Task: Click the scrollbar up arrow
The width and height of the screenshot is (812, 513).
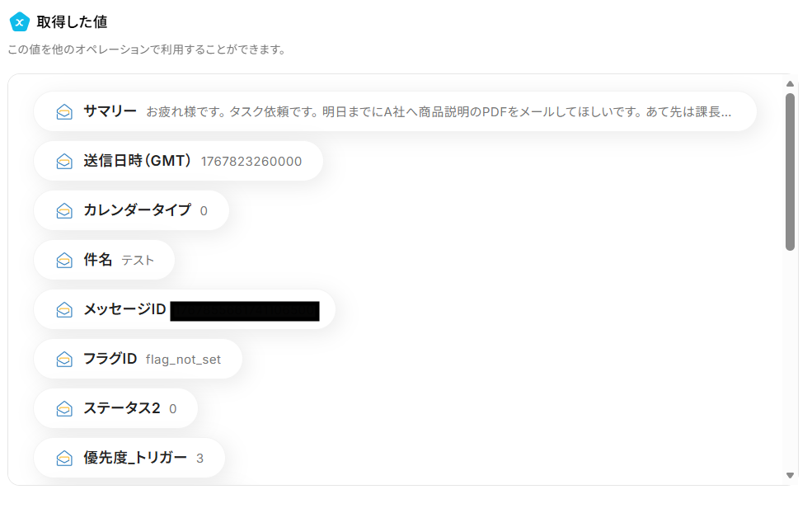Action: [x=790, y=84]
